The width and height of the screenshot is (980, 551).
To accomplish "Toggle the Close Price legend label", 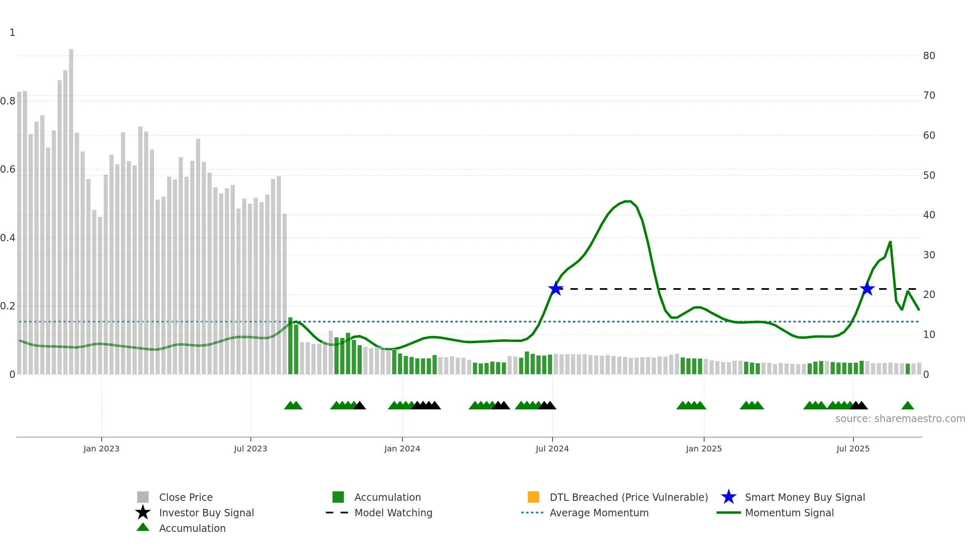I will click(x=186, y=497).
